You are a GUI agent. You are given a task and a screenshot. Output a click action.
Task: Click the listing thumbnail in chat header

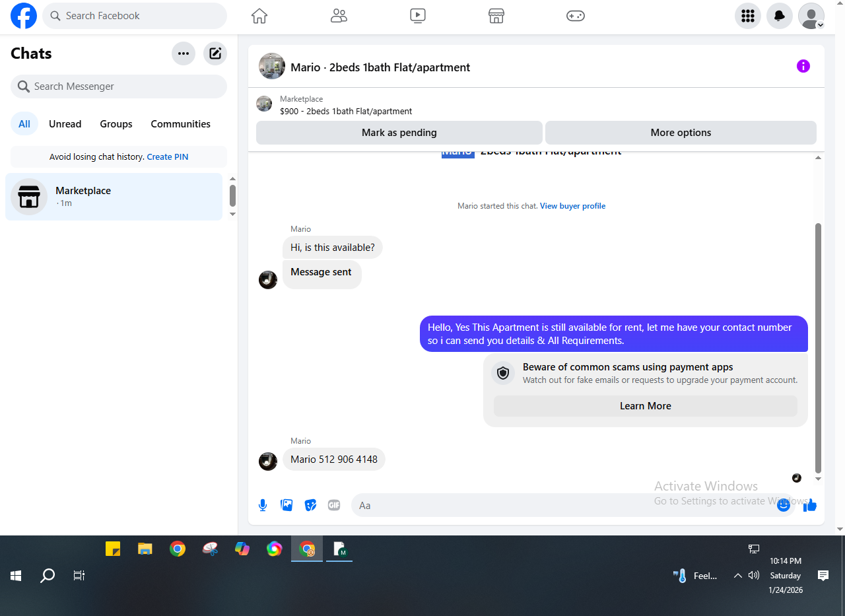click(272, 66)
